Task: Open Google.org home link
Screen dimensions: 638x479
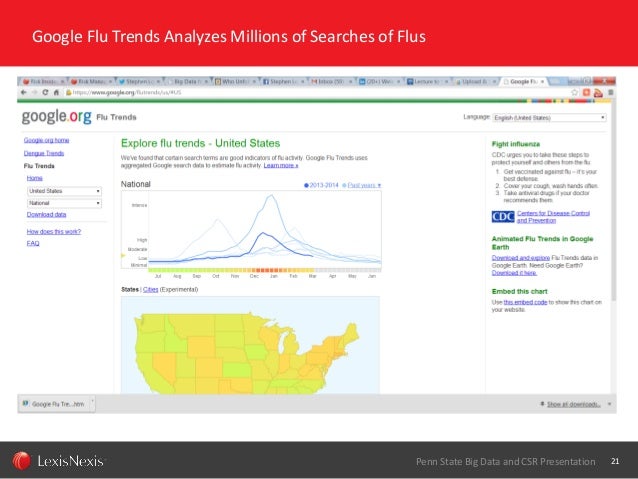Action: click(x=46, y=140)
